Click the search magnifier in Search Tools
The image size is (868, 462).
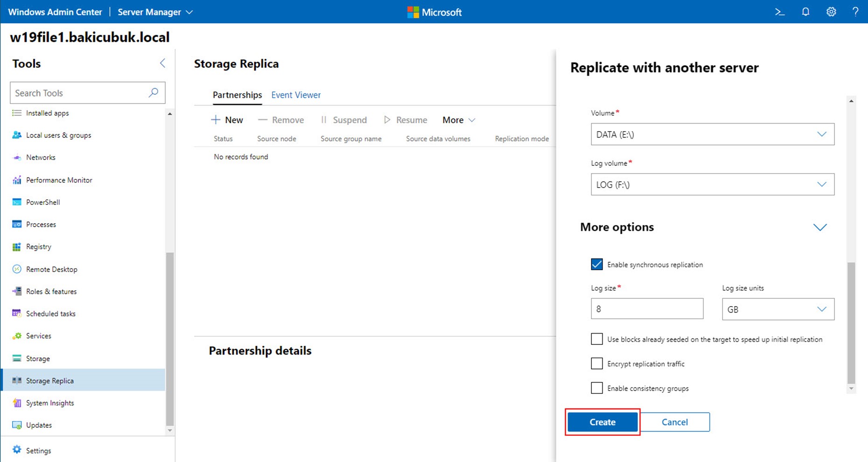(153, 92)
